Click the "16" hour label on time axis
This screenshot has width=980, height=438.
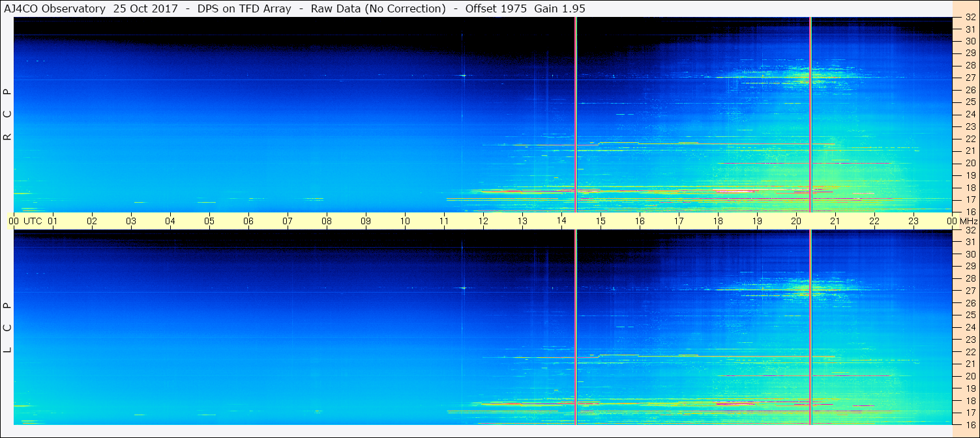640,221
